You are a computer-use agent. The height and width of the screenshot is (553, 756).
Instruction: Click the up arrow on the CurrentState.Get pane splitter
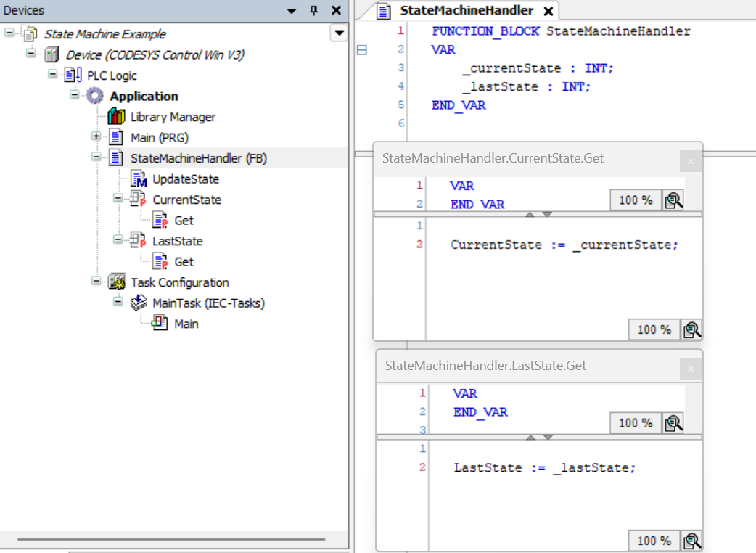click(x=530, y=214)
